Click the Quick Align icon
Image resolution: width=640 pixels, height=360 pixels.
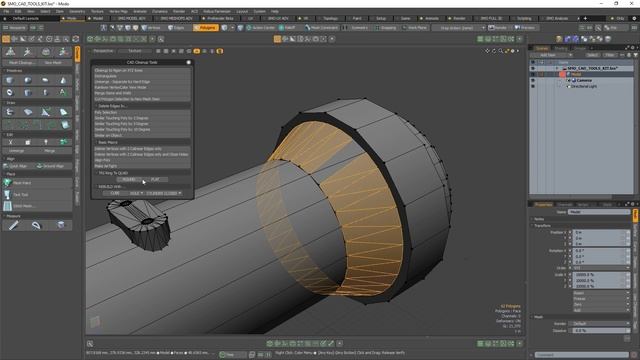6,166
